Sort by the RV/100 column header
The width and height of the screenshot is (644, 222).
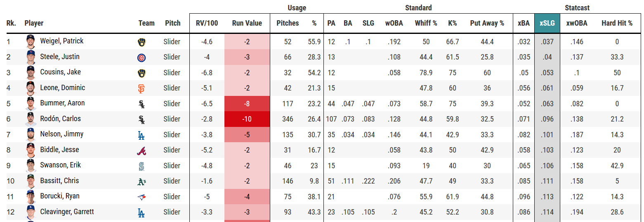[x=207, y=23]
